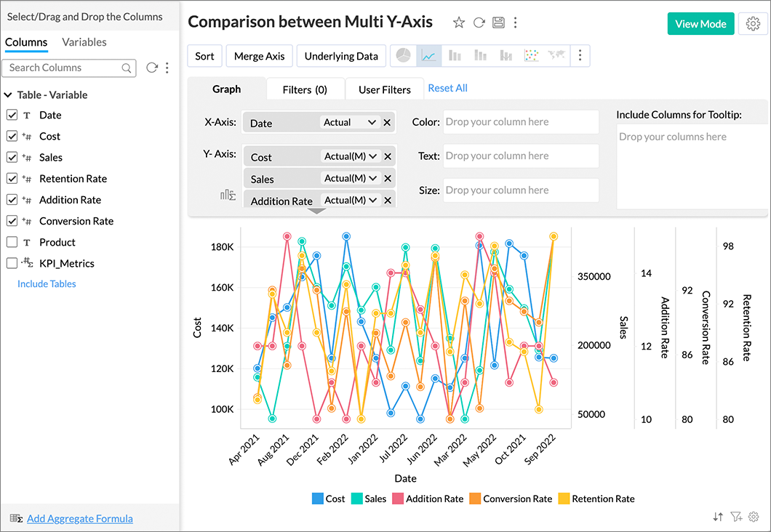Switch to the Columns tab
Screen dimensions: 771x532
click(x=26, y=42)
